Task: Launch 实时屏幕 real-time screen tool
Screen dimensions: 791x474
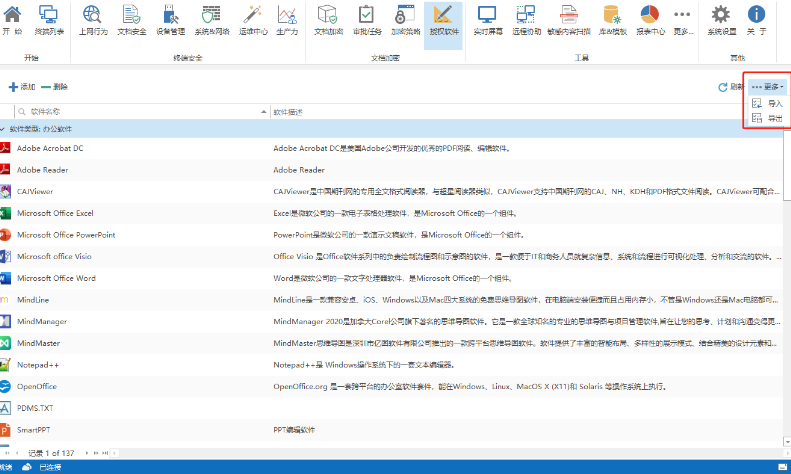Action: 487,19
